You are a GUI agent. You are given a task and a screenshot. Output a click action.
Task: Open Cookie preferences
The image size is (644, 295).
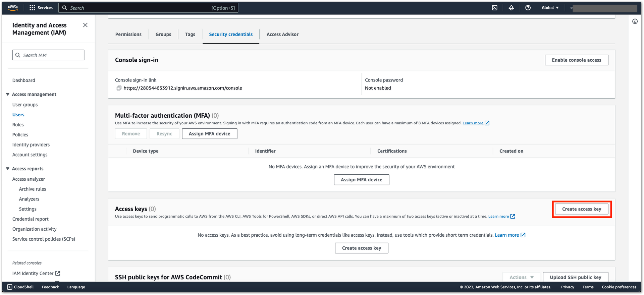click(619, 287)
